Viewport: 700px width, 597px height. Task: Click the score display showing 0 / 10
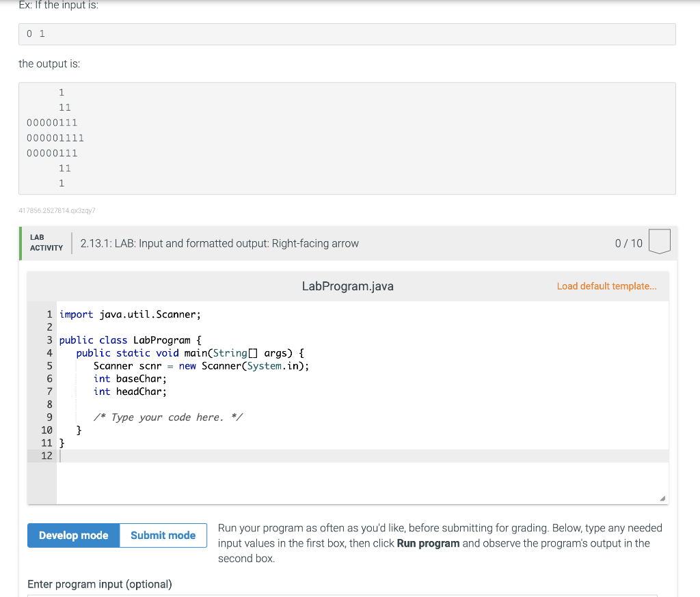(x=628, y=242)
